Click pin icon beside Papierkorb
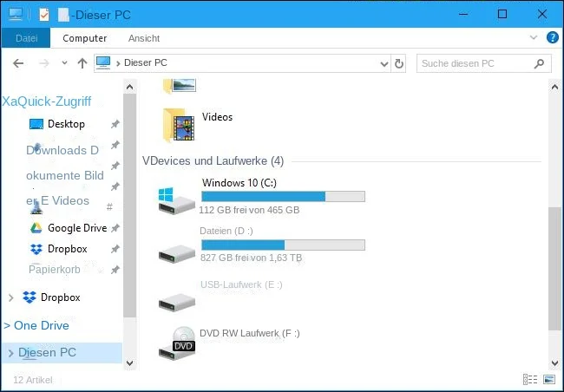Viewport: 564px width, 392px height. 115,270
